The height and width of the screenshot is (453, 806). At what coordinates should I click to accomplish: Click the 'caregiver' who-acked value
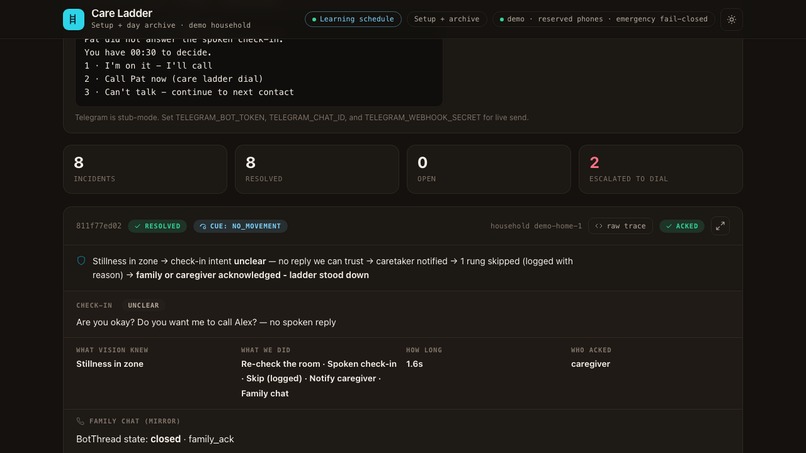click(x=590, y=364)
